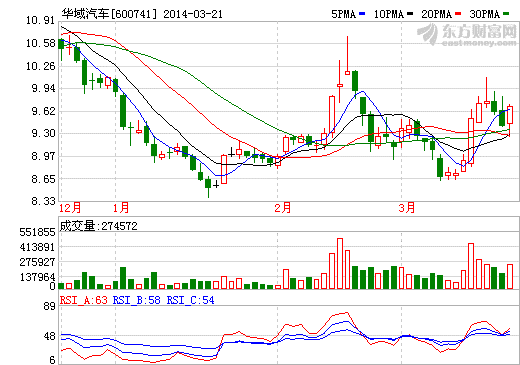Click the RSI_B:58 indicator label

[137, 300]
